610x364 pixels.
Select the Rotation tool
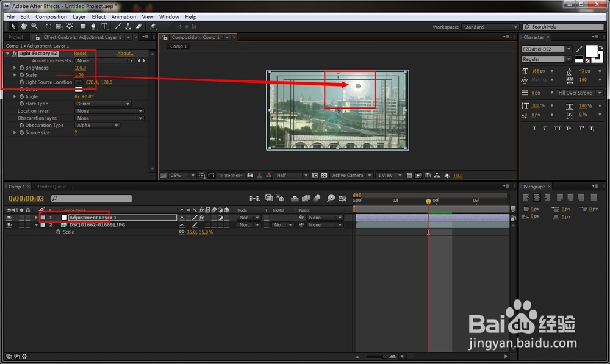click(x=48, y=26)
